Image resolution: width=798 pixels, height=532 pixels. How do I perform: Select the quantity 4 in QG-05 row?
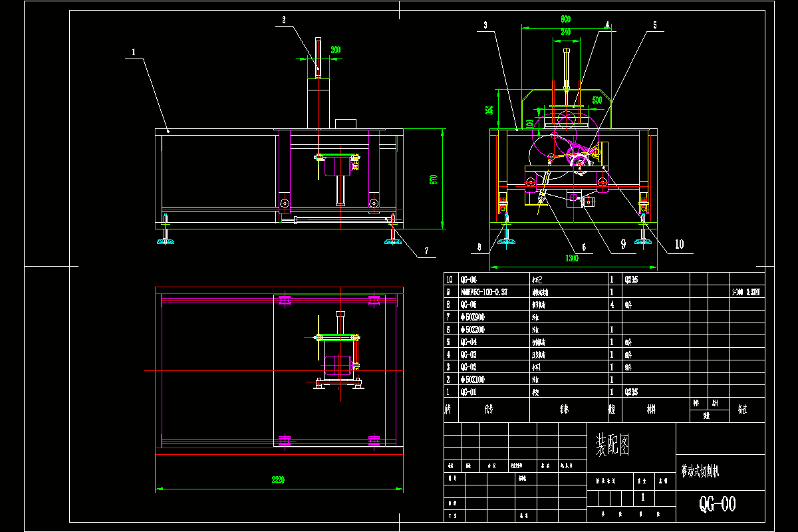pyautogui.click(x=612, y=304)
